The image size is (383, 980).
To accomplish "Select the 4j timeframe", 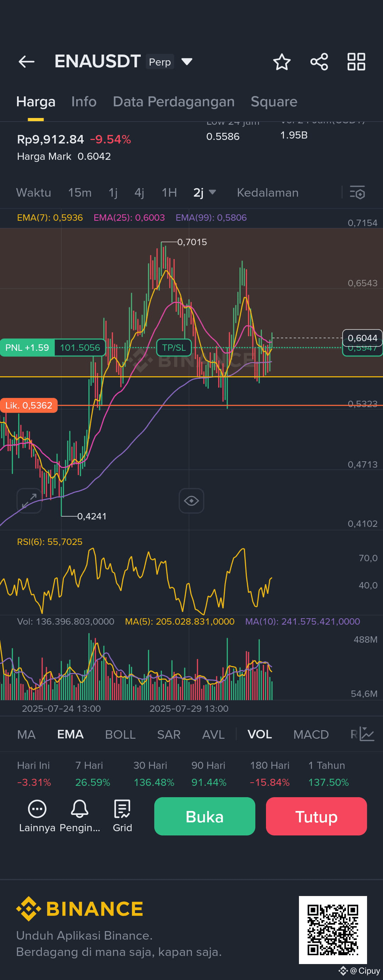I will [x=139, y=192].
